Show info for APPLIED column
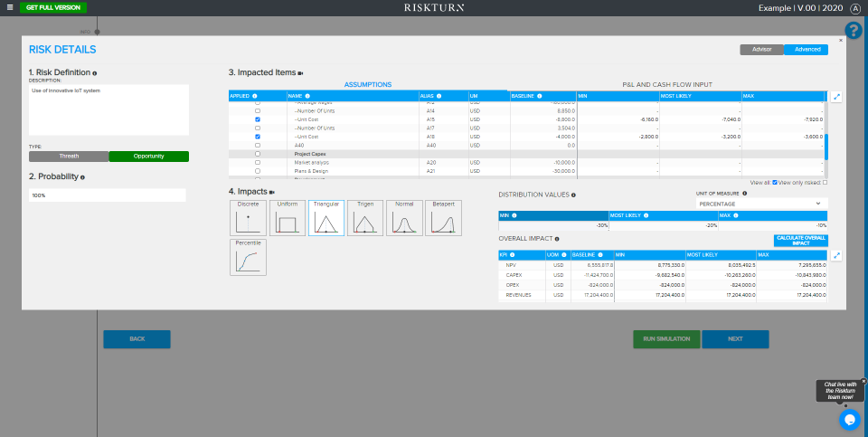 coord(255,97)
